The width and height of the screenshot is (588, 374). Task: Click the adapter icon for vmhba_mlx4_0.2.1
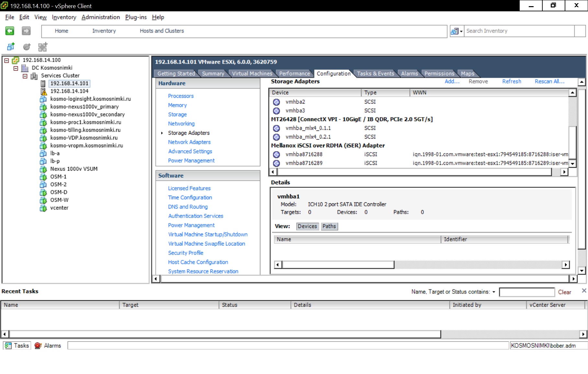277,137
